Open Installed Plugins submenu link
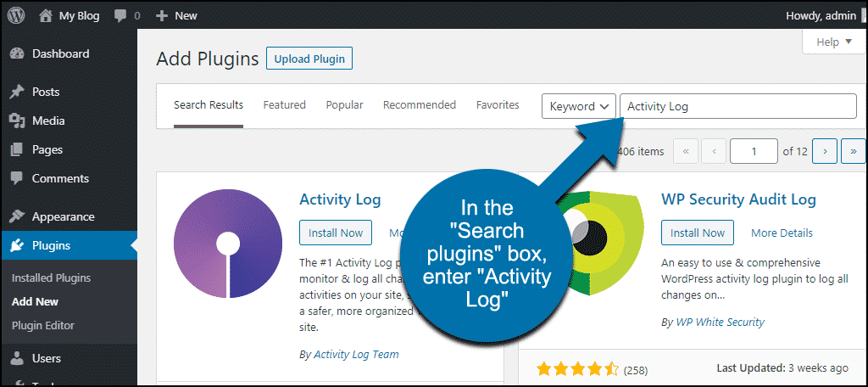Image resolution: width=868 pixels, height=387 pixels. point(51,278)
